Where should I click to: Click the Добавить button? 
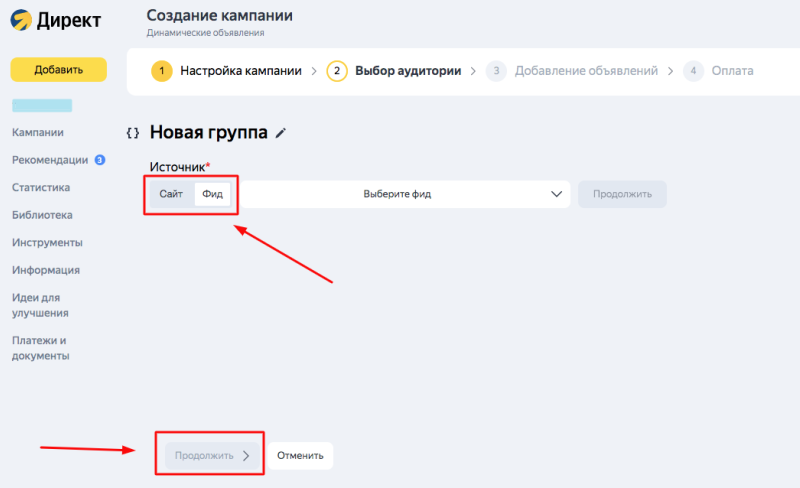pyautogui.click(x=59, y=69)
